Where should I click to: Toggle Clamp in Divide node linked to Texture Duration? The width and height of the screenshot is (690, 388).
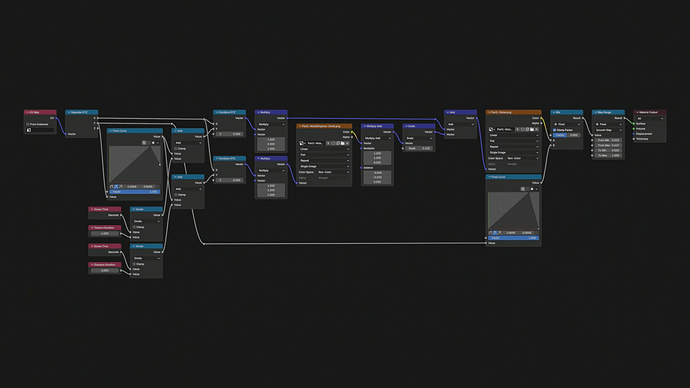point(134,227)
